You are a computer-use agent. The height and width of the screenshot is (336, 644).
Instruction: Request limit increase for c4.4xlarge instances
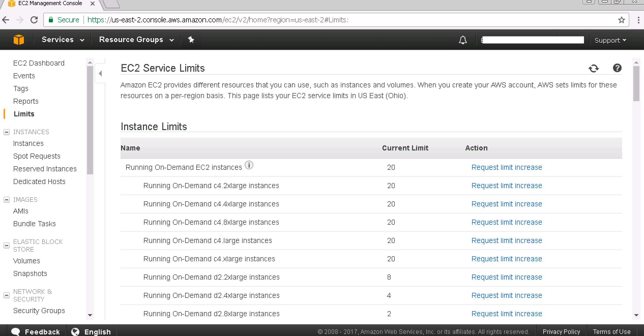click(x=507, y=204)
